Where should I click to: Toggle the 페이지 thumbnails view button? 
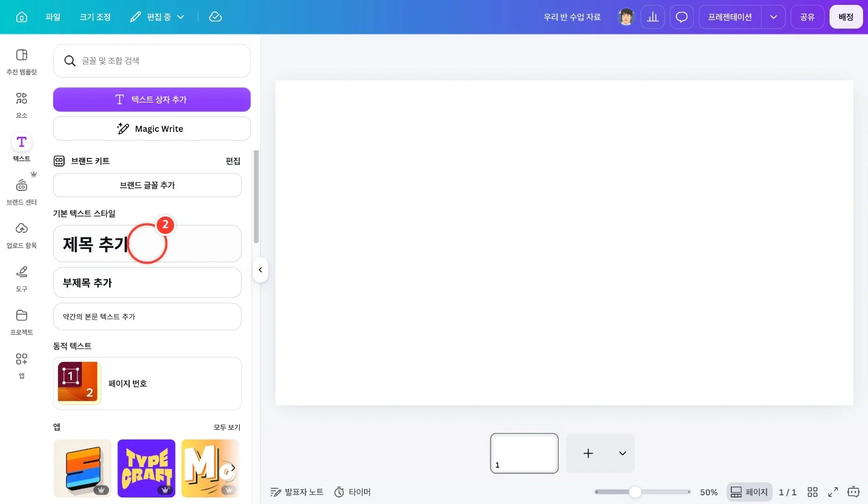(x=749, y=492)
